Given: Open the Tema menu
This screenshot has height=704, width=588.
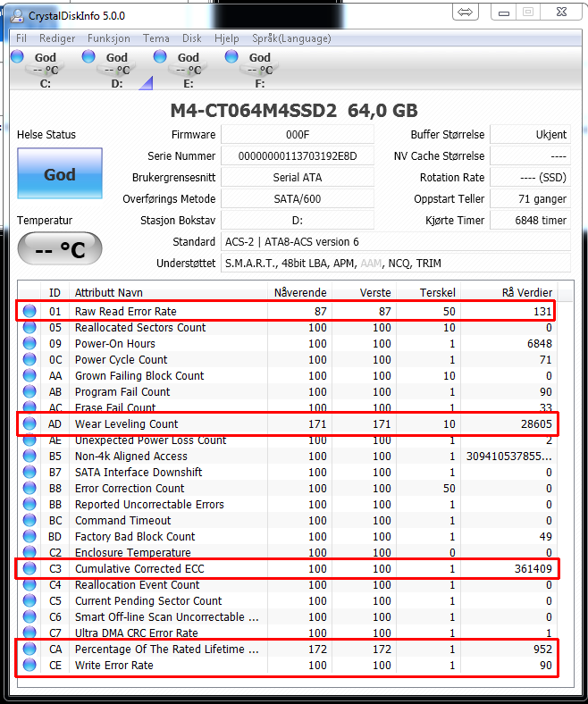Looking at the screenshot, I should [x=155, y=38].
